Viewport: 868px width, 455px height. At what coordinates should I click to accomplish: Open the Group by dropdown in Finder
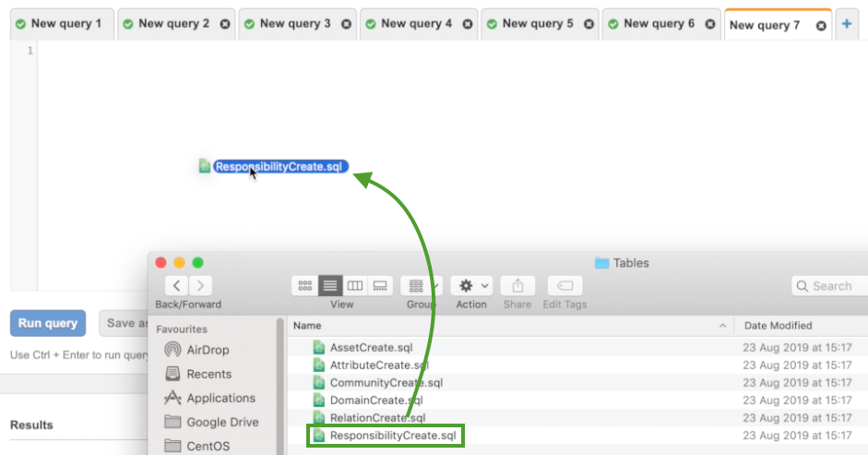coord(422,286)
